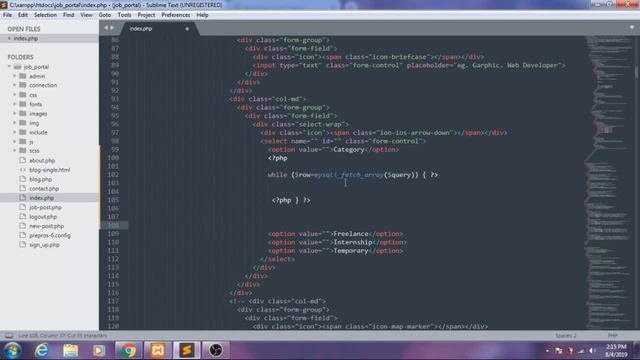Open the Find menu
Image resolution: width=640 pixels, height=360 pixels.
(68, 15)
